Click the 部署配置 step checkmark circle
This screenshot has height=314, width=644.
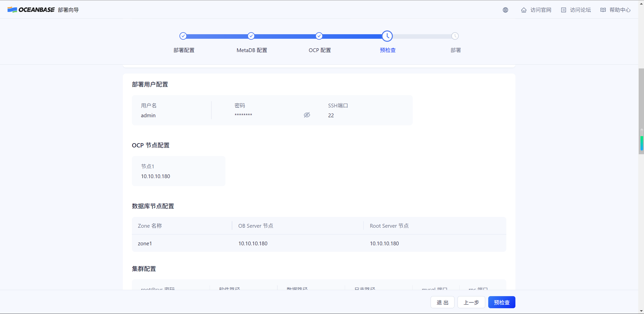(183, 36)
